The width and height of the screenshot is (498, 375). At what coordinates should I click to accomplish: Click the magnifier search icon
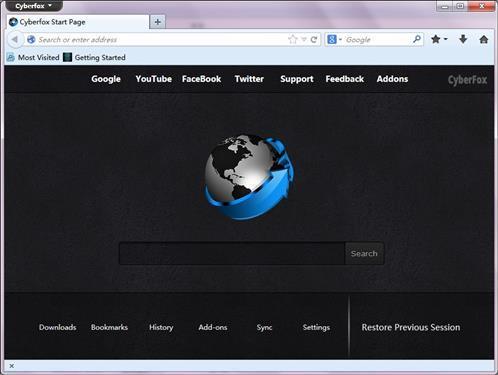pos(417,39)
